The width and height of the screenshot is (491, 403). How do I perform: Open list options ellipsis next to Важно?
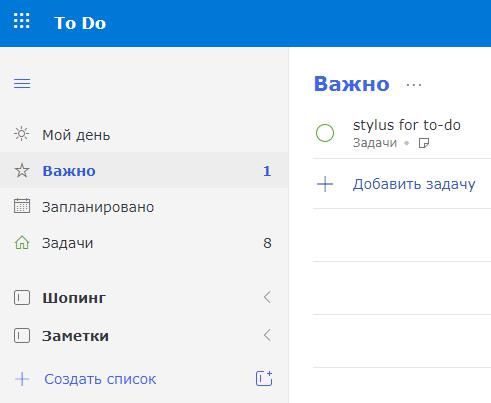click(414, 85)
